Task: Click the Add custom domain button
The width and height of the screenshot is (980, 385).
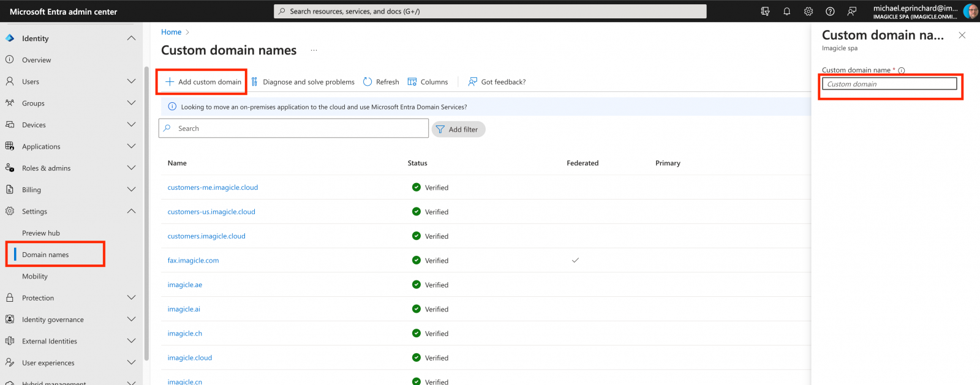Action: point(203,82)
